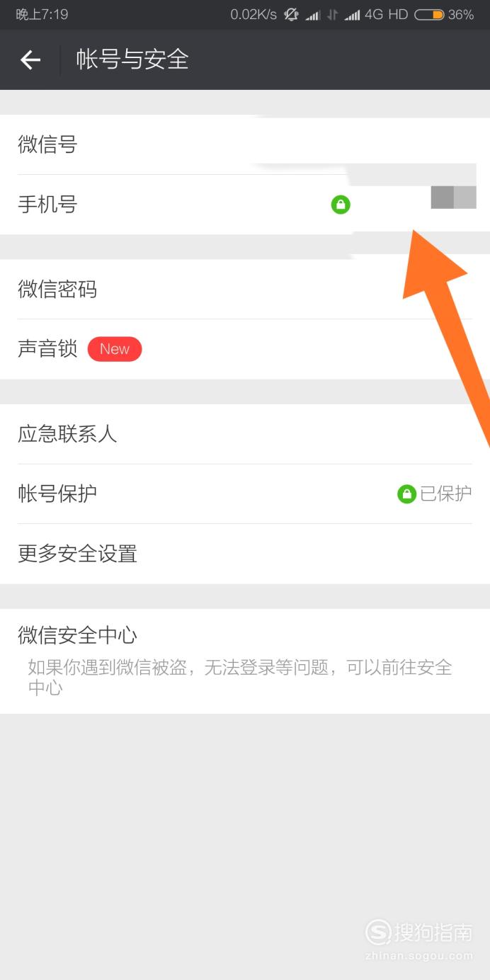Open 微信密码 settings
Viewport: 490px width, 980px height.
tap(245, 290)
